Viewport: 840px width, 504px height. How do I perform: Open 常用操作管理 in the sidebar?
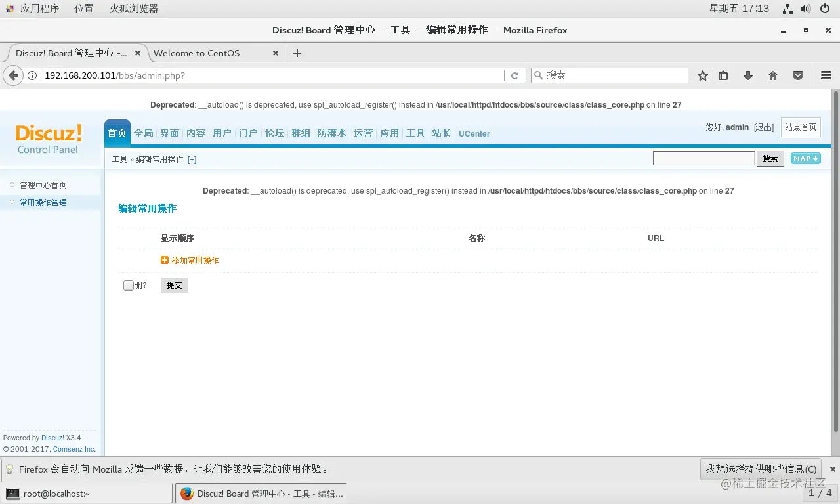(x=43, y=203)
